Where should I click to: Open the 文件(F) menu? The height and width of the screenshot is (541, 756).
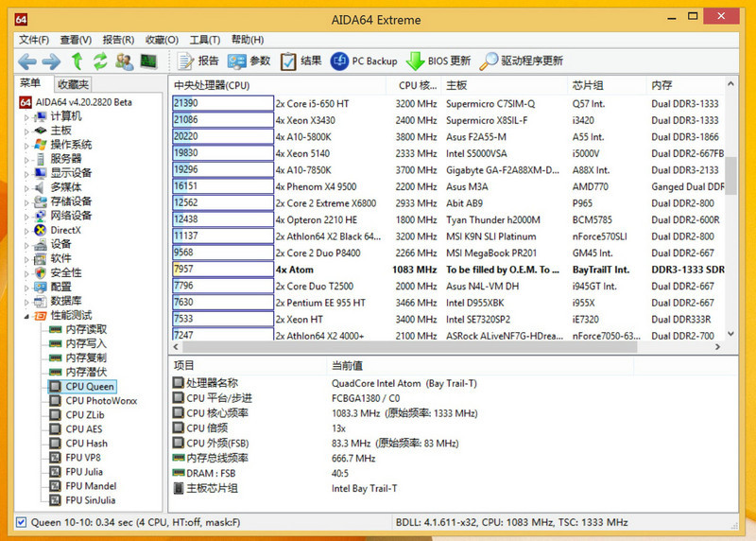tap(34, 40)
